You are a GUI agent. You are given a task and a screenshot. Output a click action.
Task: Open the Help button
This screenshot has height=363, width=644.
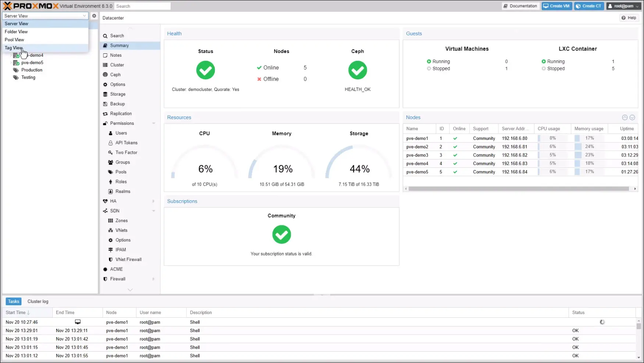tap(629, 18)
